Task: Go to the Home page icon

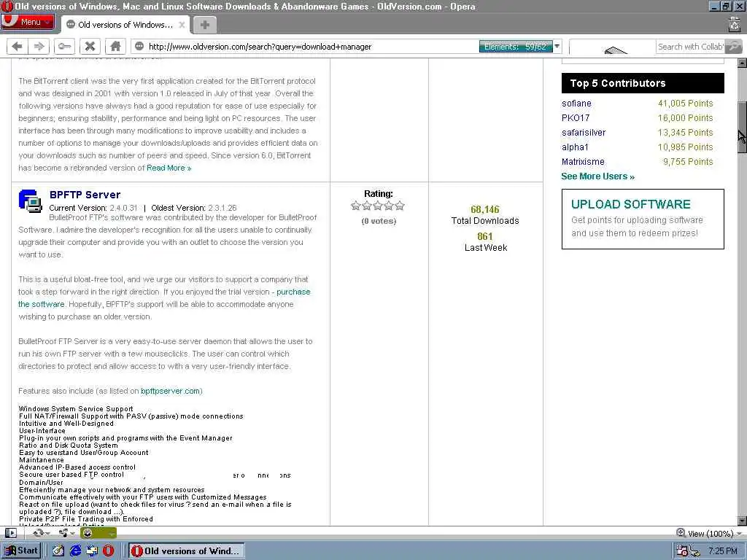Action: point(115,46)
